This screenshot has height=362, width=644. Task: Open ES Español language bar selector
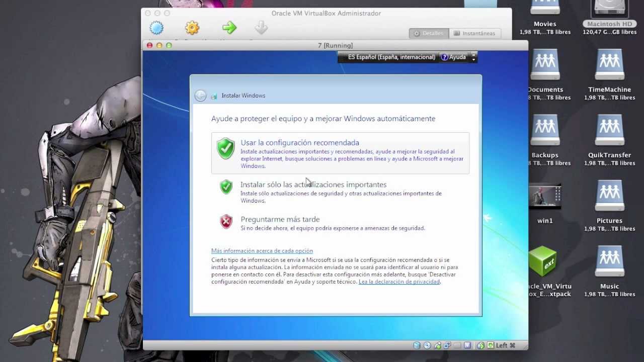(x=391, y=57)
